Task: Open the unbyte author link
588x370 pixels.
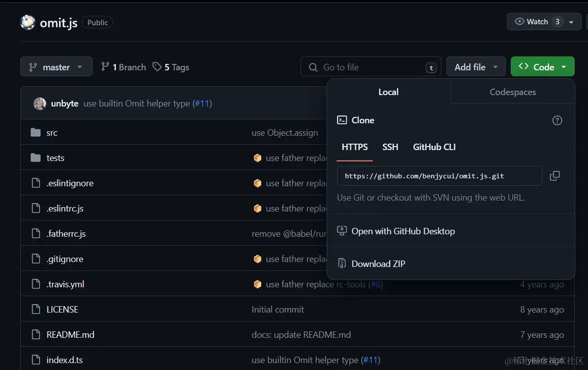Action: (x=64, y=104)
